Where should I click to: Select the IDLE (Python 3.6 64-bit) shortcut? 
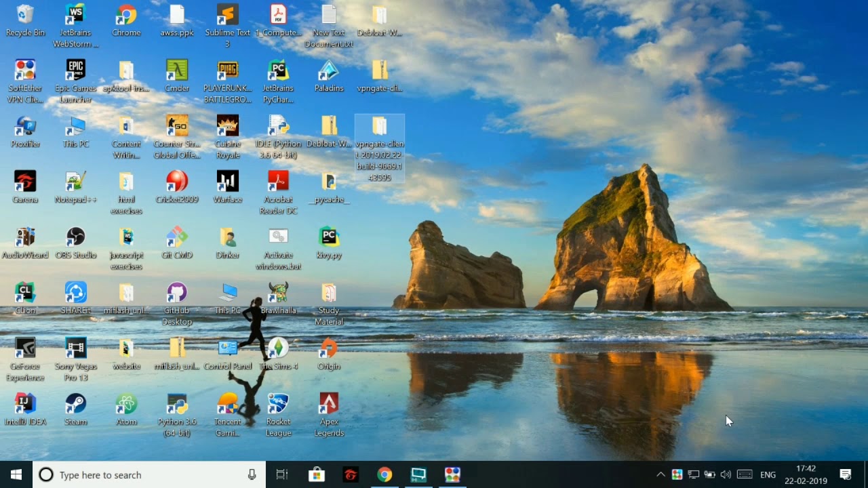click(x=278, y=137)
